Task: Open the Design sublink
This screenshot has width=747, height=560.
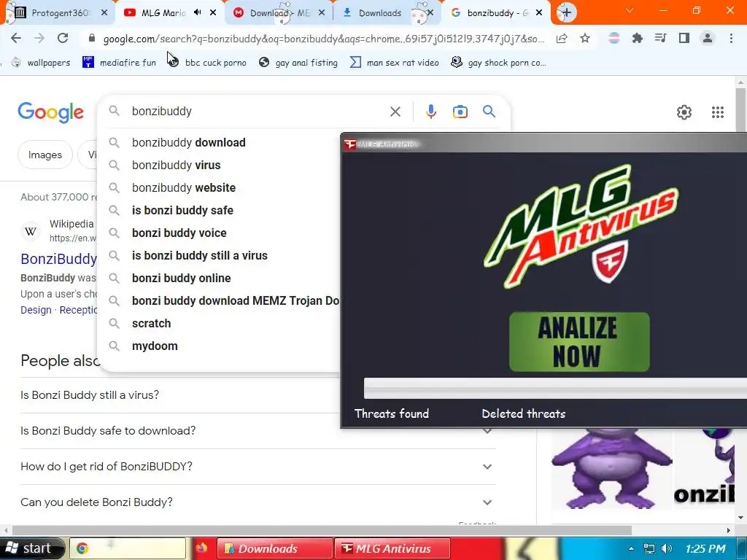Action: (36, 310)
